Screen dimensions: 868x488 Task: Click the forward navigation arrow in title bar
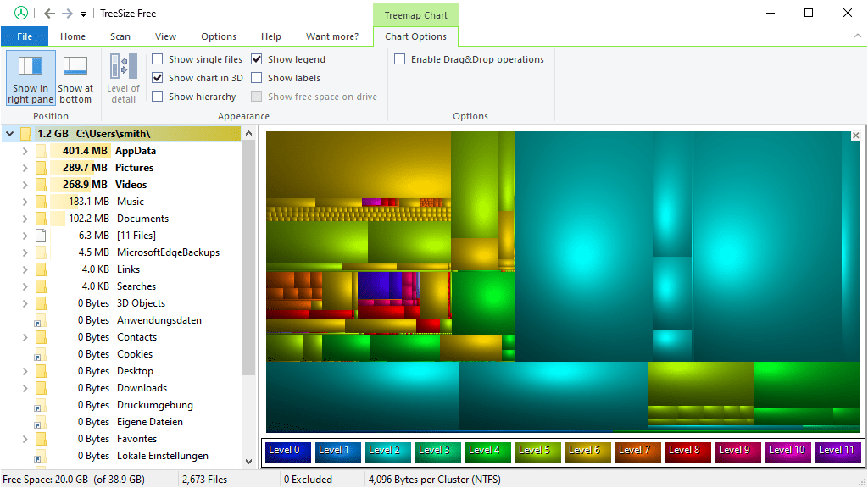click(67, 14)
